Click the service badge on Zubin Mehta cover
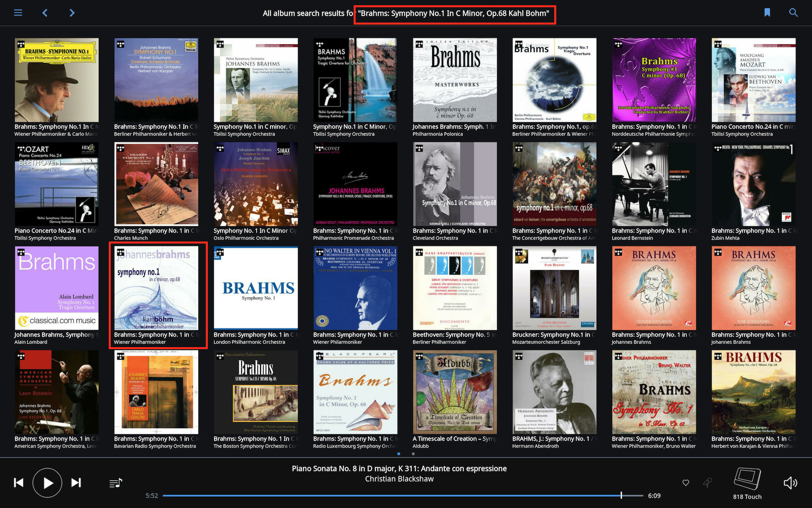The image size is (812, 508). [x=718, y=148]
